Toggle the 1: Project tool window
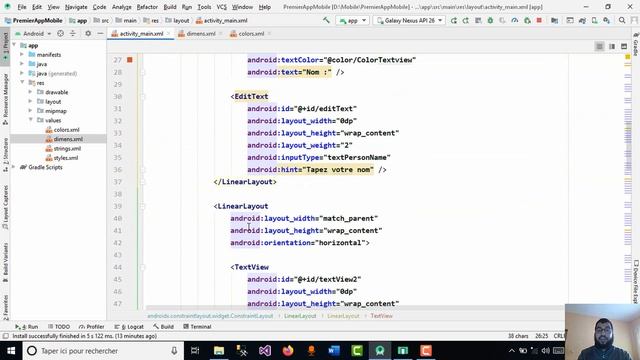Viewport: 640px width, 360px height. (5, 46)
